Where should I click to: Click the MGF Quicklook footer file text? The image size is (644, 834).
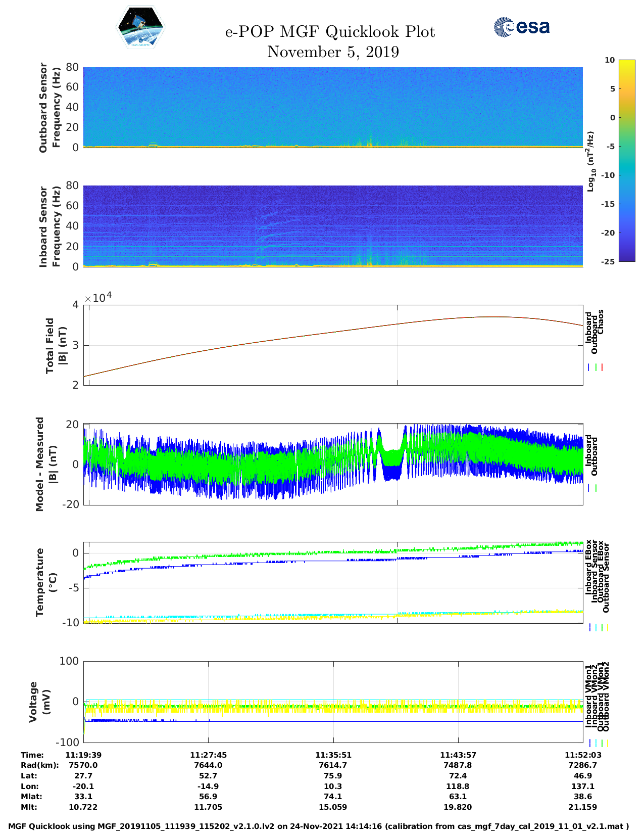point(319,826)
